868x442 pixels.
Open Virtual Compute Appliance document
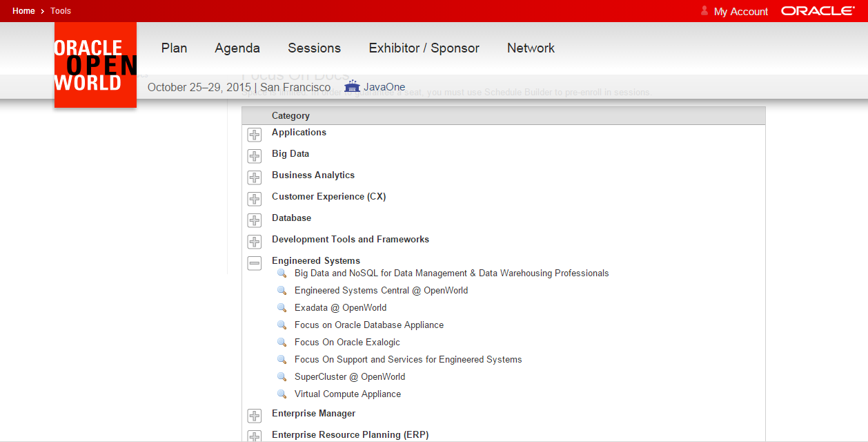348,394
